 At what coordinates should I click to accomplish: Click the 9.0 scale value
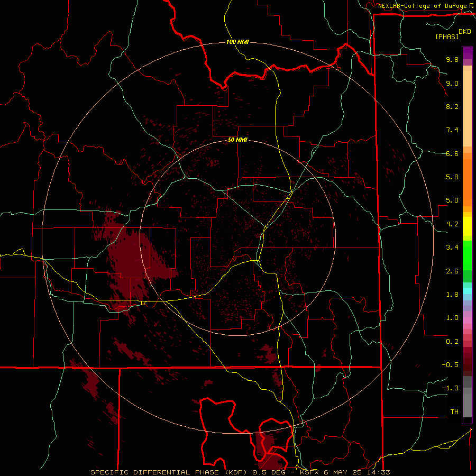pos(452,83)
